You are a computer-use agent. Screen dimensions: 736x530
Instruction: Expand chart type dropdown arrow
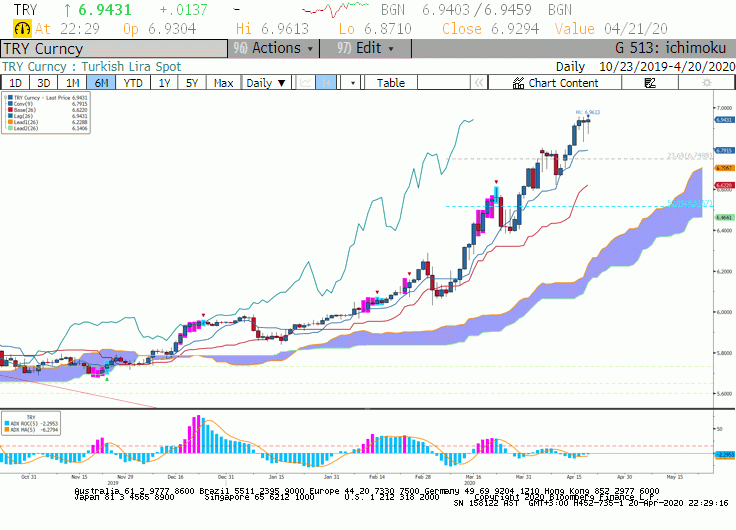click(x=353, y=83)
